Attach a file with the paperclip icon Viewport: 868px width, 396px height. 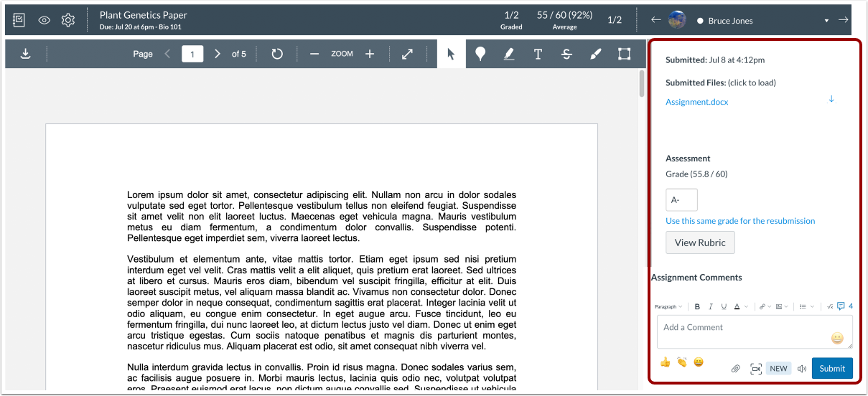pos(735,369)
